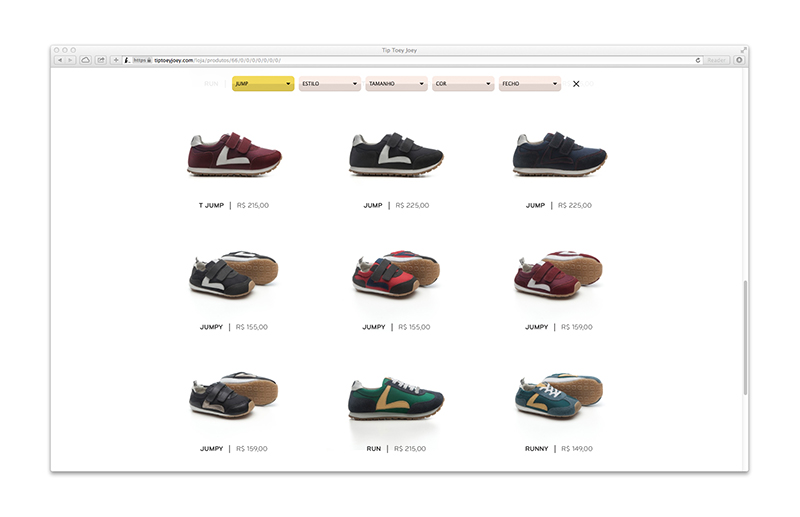
Task: Expand the TAMANHO size dropdown
Action: pos(396,84)
